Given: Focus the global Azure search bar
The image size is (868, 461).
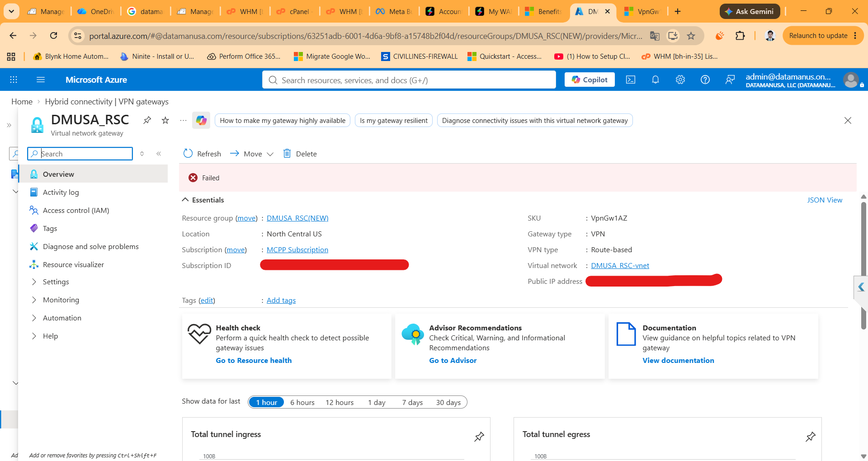Looking at the screenshot, I should 409,80.
